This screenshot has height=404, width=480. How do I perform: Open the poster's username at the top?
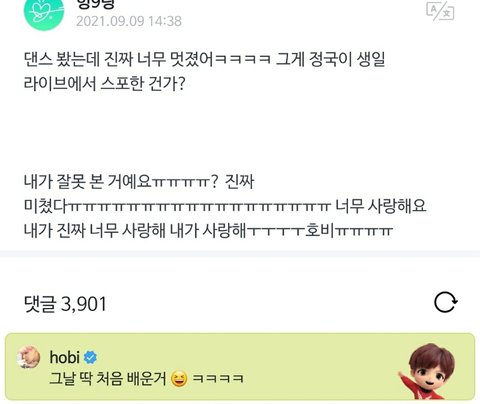coord(96,4)
